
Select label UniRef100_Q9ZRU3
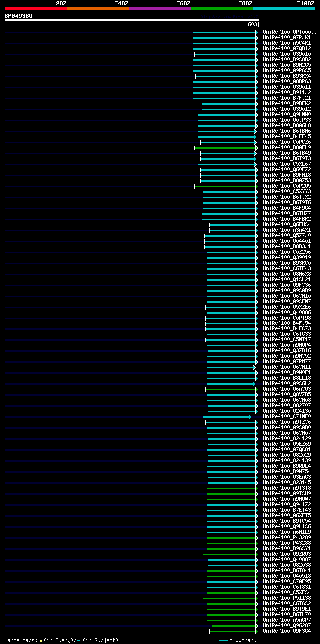point(287,554)
